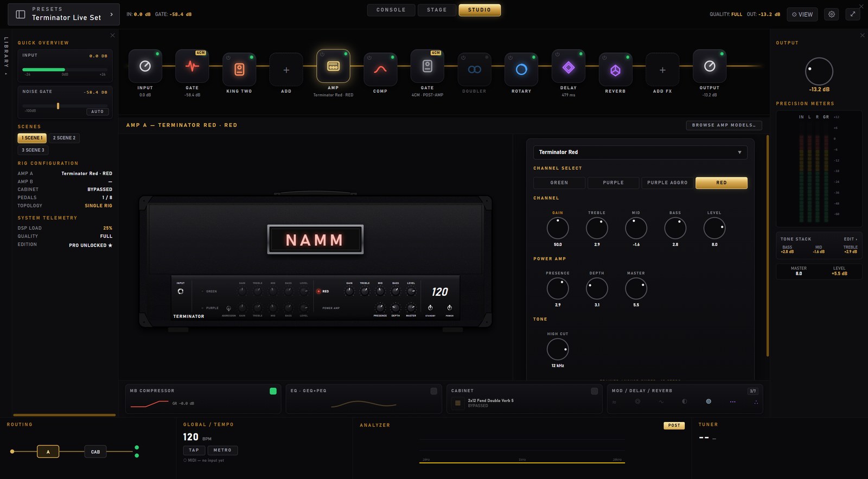Activate Scene 2
This screenshot has width=868, height=479.
pyautogui.click(x=64, y=138)
